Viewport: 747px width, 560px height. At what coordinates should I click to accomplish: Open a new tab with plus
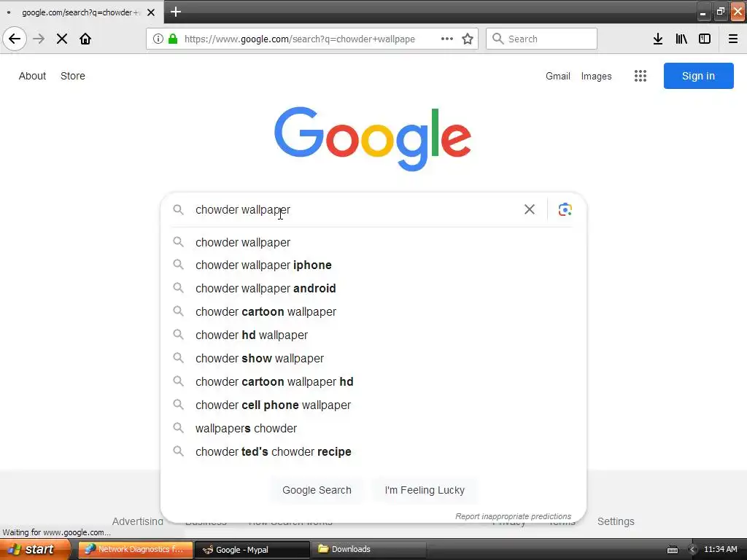176,12
